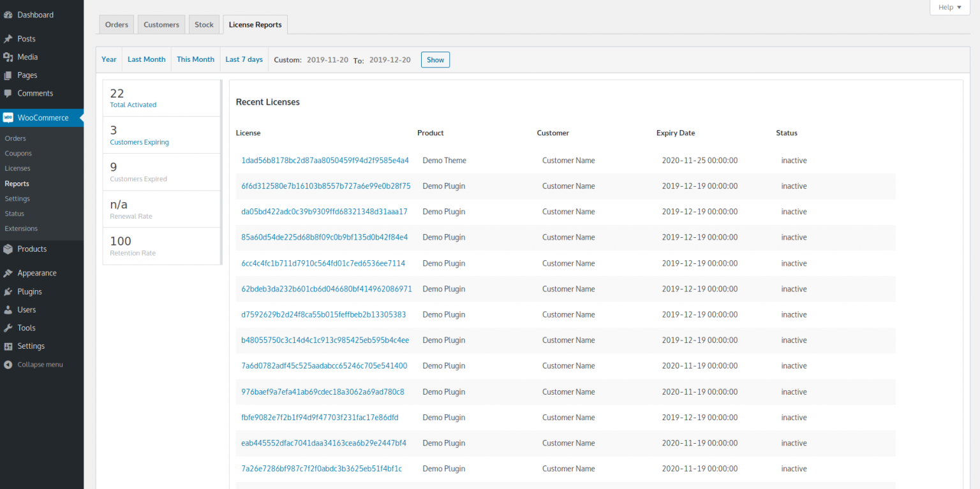The image size is (980, 489).
Task: Click the Settings sliders icon
Action: (x=8, y=346)
